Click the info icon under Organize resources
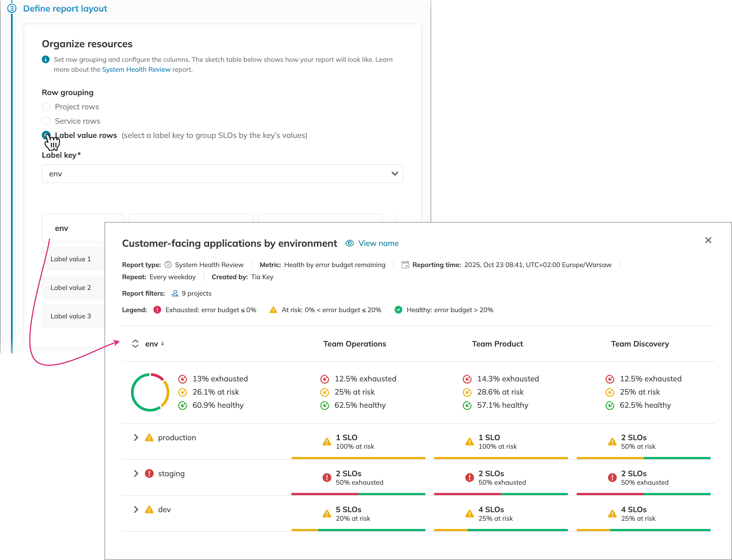The width and height of the screenshot is (732, 560). 46,60
